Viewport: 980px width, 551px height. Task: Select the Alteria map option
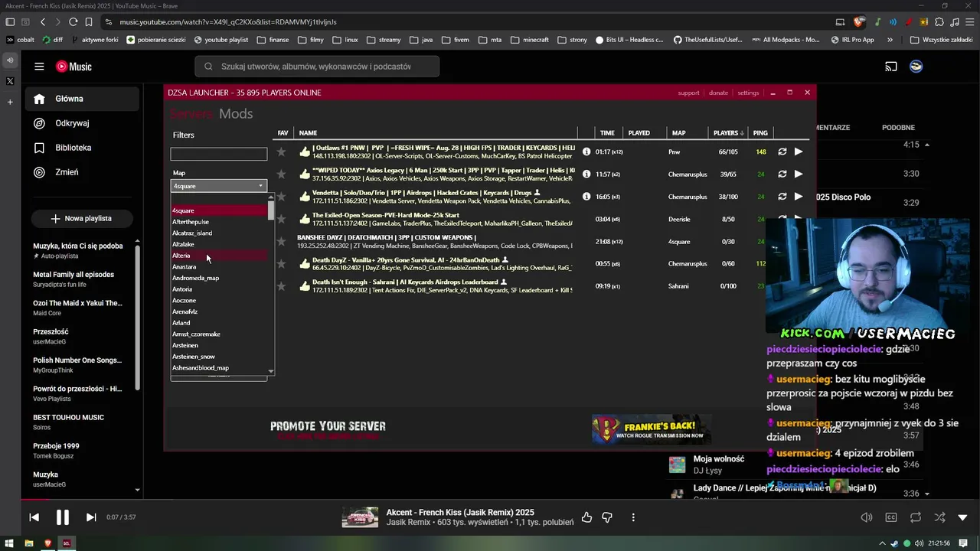[181, 256]
